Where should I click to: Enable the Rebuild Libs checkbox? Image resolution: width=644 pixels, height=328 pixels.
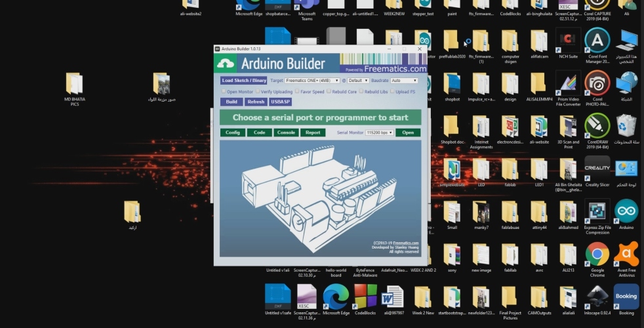[x=361, y=91]
